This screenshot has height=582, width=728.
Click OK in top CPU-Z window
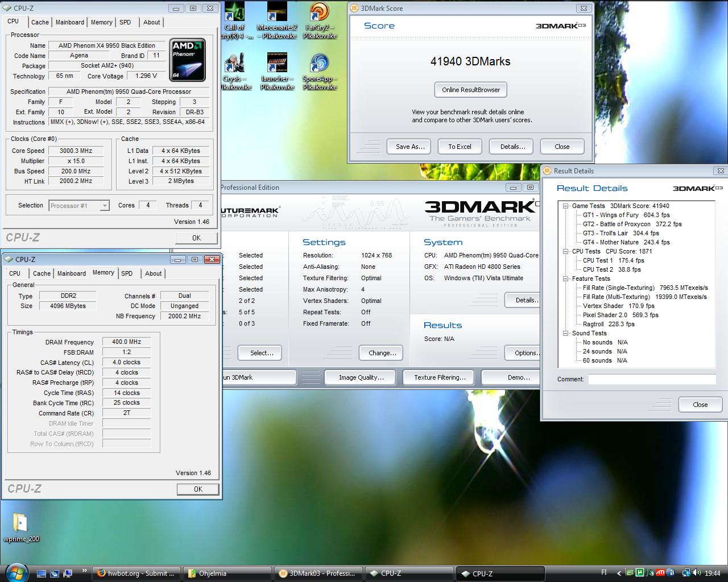(x=196, y=238)
